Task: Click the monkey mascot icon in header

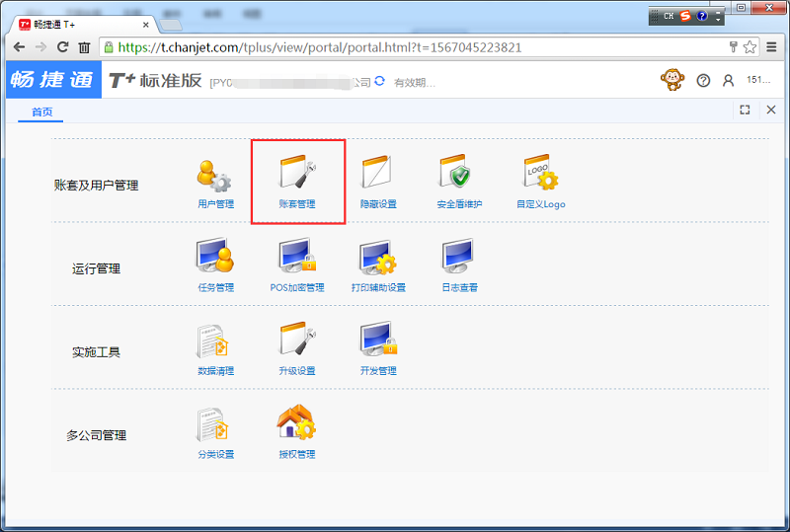Action: click(x=672, y=80)
